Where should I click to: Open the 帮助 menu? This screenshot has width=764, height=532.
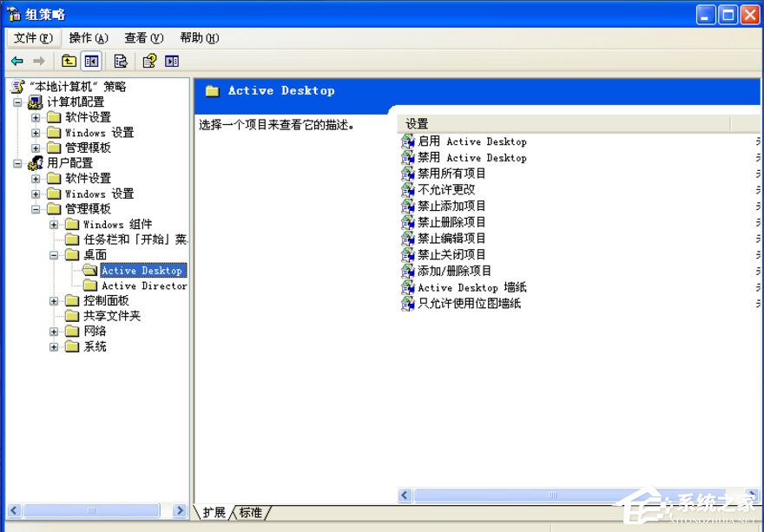(198, 38)
